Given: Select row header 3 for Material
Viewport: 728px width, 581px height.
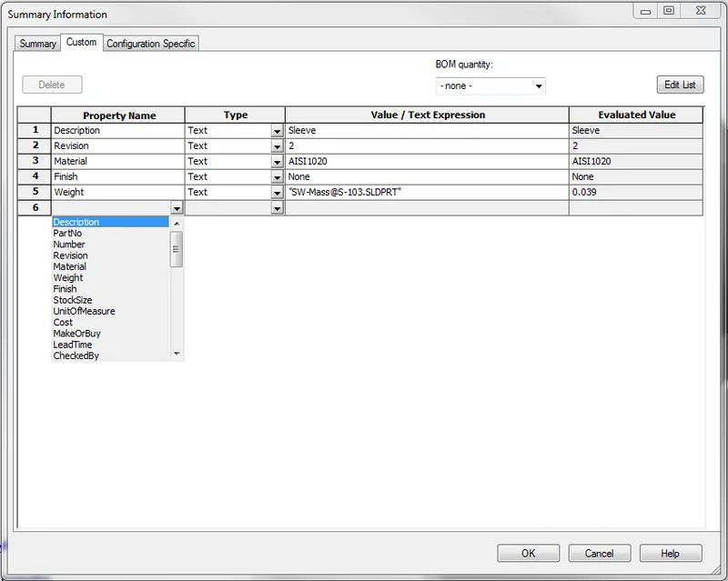Looking at the screenshot, I should tap(34, 161).
